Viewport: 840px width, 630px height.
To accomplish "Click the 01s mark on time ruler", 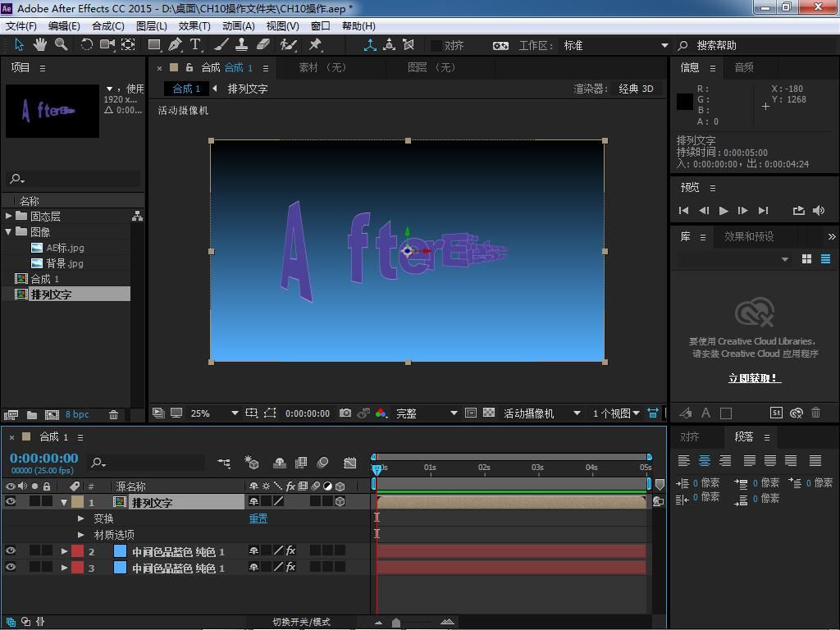I will coord(430,467).
